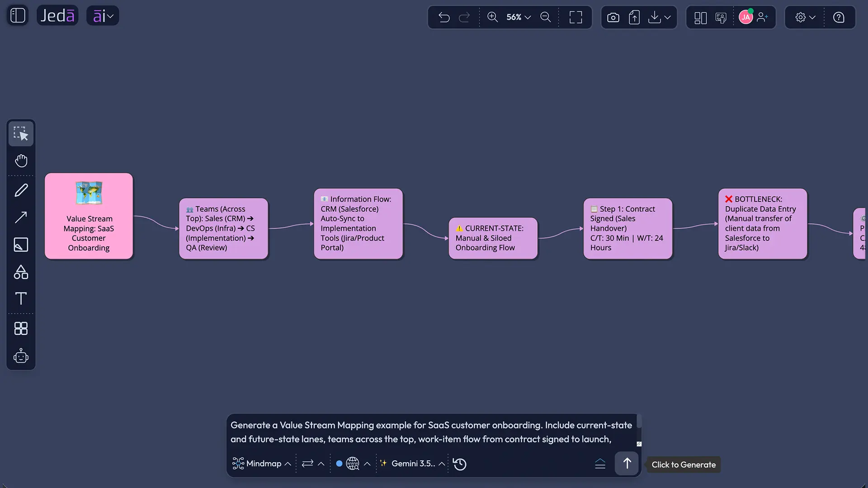This screenshot has width=868, height=488.
Task: Select the Information Flow node
Action: pos(359,224)
